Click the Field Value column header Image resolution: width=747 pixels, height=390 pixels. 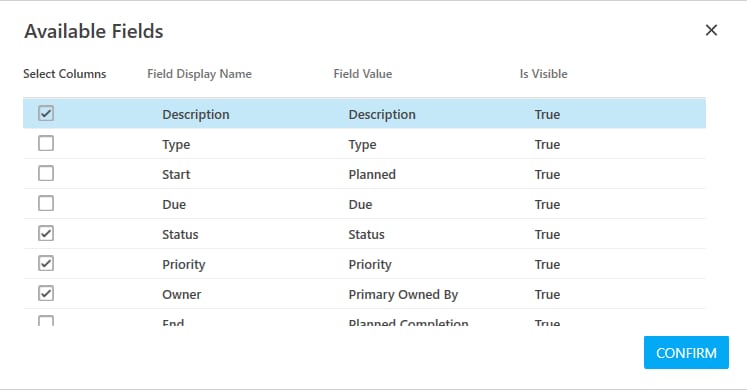363,74
